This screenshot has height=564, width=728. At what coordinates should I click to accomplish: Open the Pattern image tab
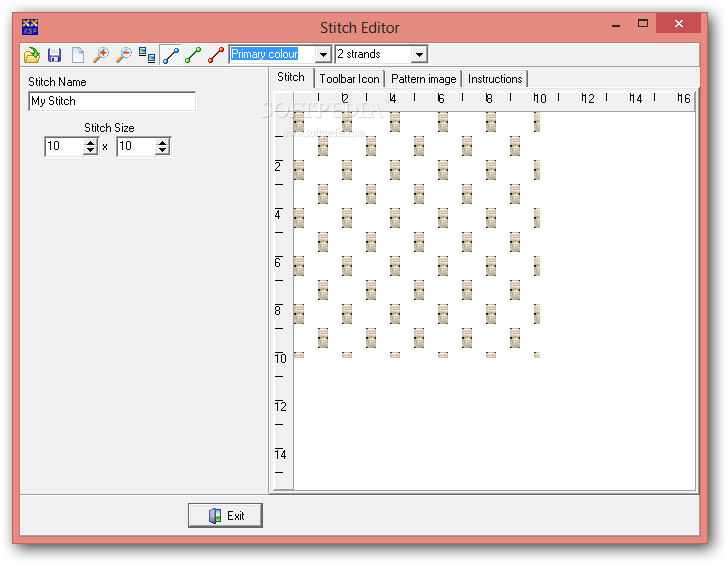(x=423, y=79)
